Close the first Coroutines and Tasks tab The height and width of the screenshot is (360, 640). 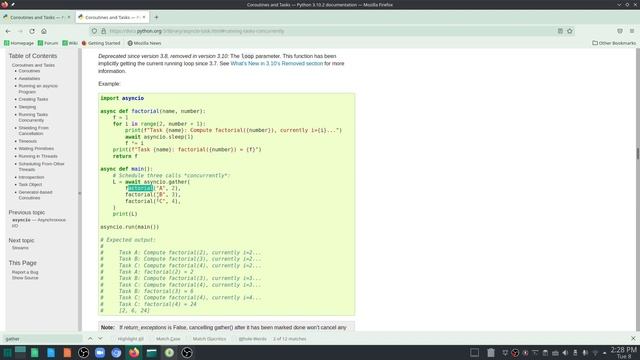pyautogui.click(x=69, y=17)
